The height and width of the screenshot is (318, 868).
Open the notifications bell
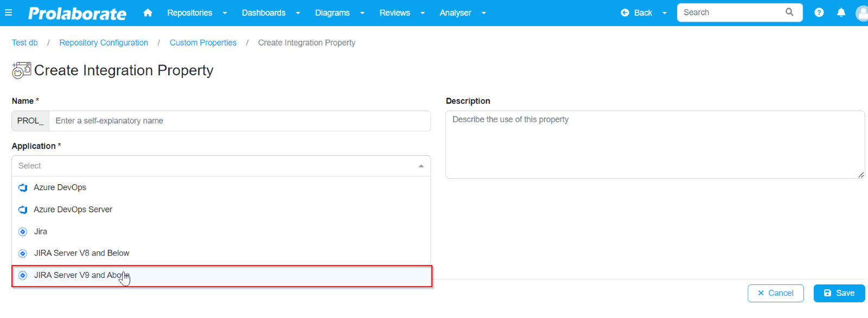click(x=841, y=12)
